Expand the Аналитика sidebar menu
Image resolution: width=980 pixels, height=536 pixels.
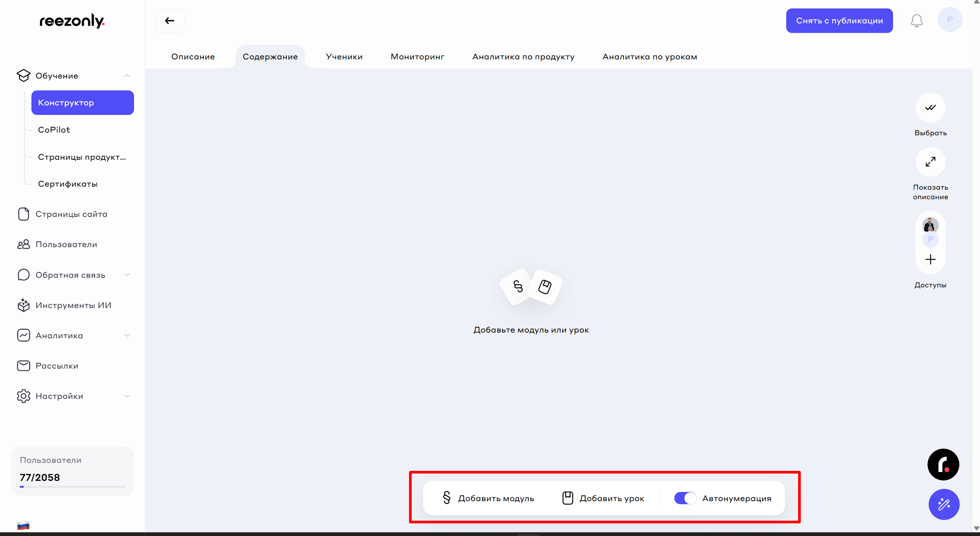pos(127,335)
